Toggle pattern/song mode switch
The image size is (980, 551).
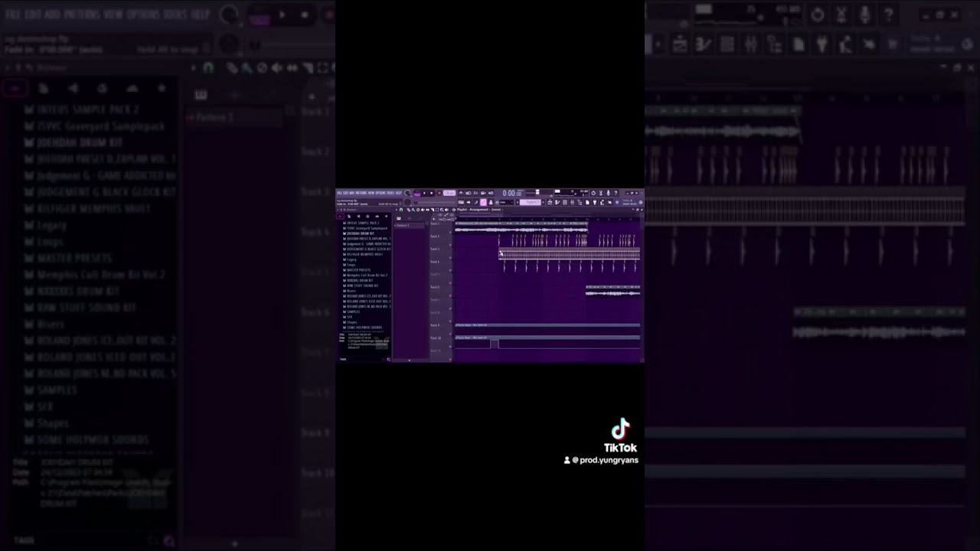[417, 194]
